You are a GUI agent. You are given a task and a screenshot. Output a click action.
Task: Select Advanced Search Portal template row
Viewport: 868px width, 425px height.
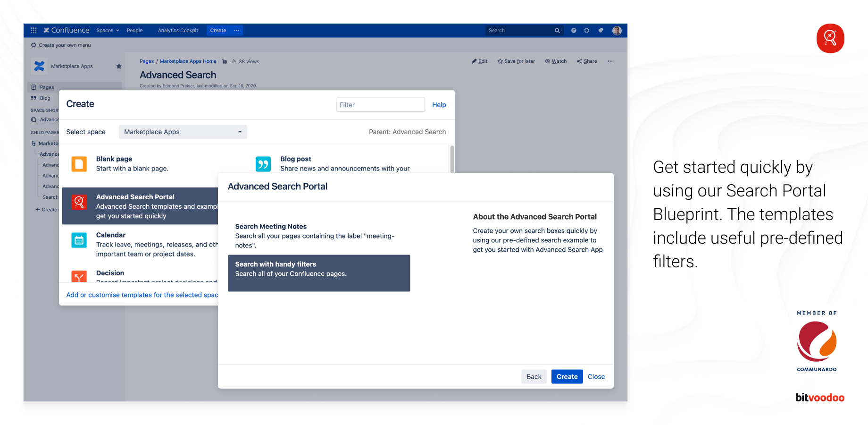140,206
